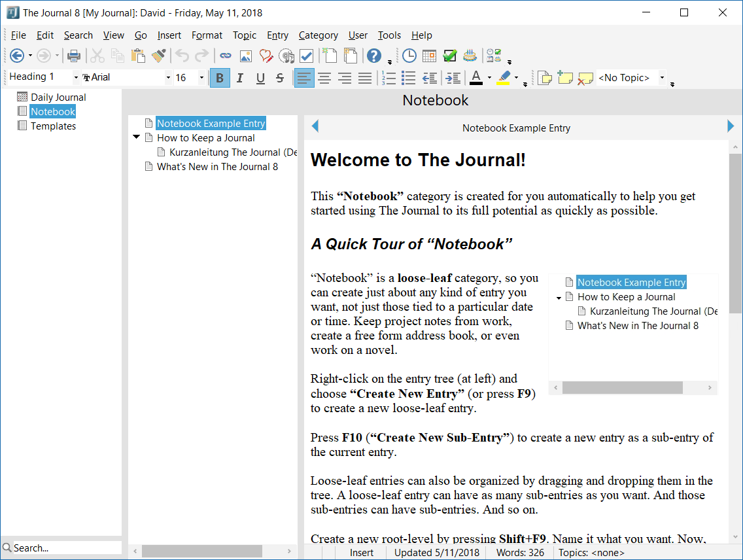The height and width of the screenshot is (560, 743).
Task: Insert a hyperlink with the chain icon
Action: tap(226, 56)
